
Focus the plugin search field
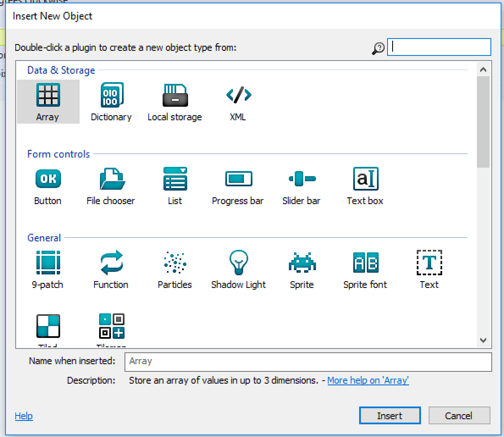tap(439, 47)
